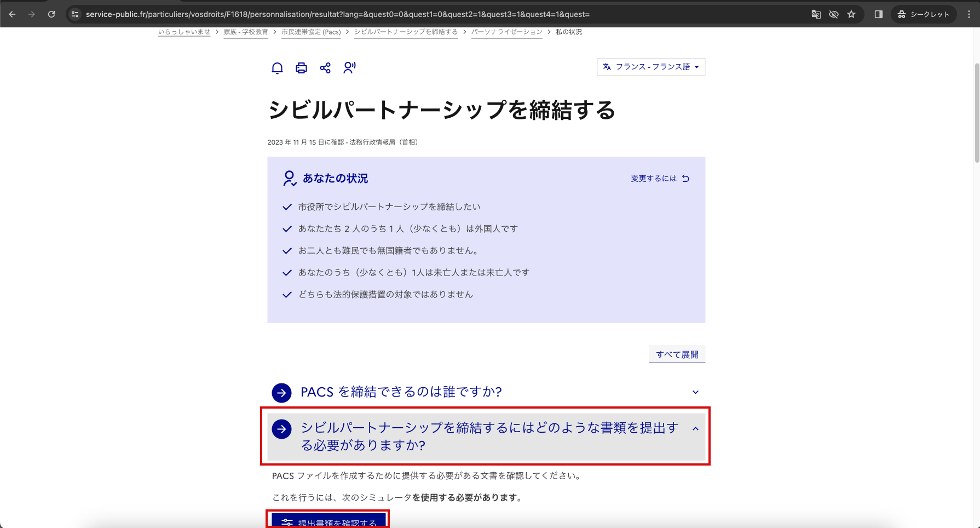Click the address bar URL
980x528 pixels.
pyautogui.click(x=337, y=14)
